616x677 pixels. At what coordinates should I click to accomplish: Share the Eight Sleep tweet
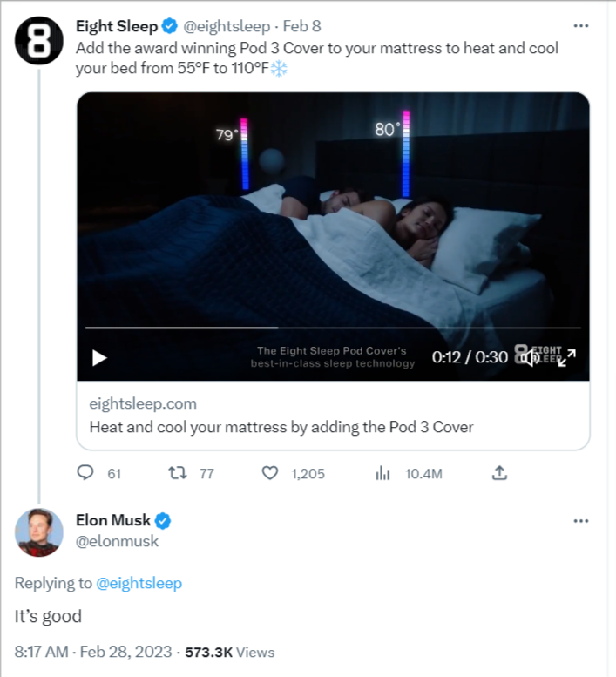pyautogui.click(x=499, y=473)
